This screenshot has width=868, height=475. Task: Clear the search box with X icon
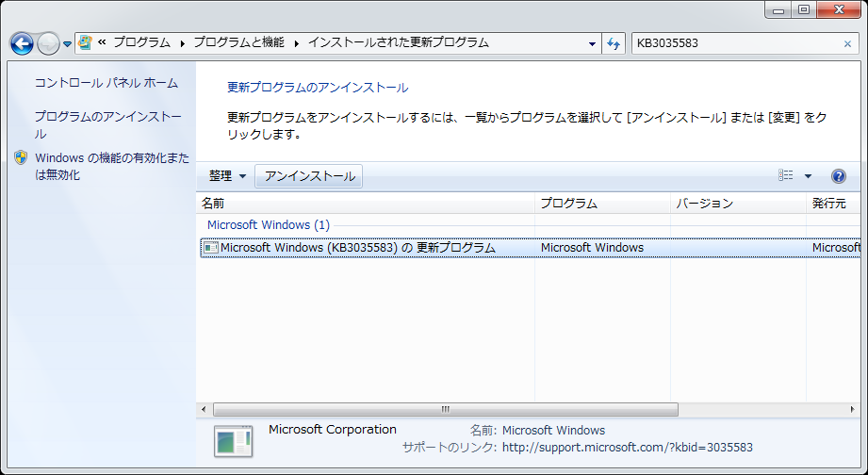846,43
